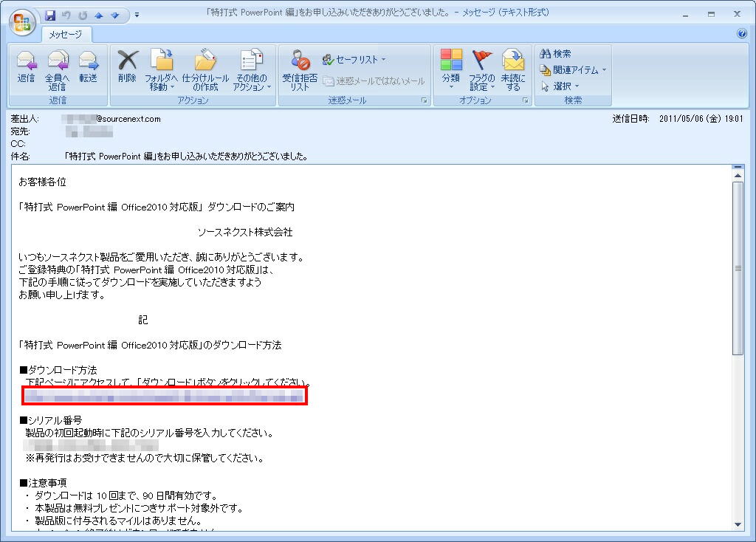
Task: Click 仕分けルールの作成 icon
Action: point(205,70)
